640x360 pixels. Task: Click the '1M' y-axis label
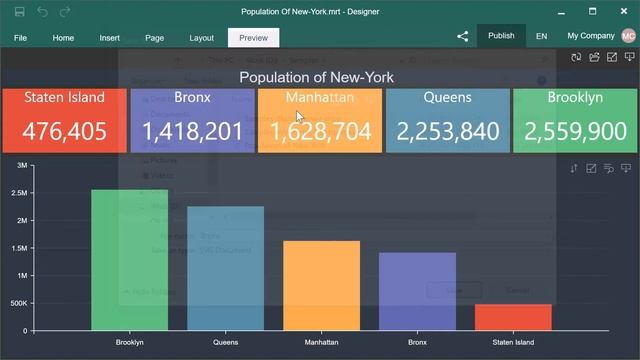click(22, 276)
